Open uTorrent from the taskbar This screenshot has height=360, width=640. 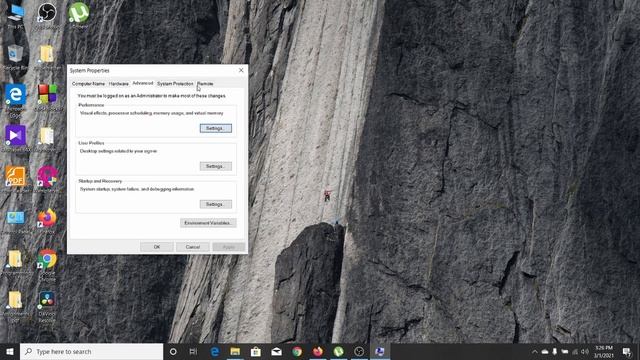pyautogui.click(x=338, y=351)
